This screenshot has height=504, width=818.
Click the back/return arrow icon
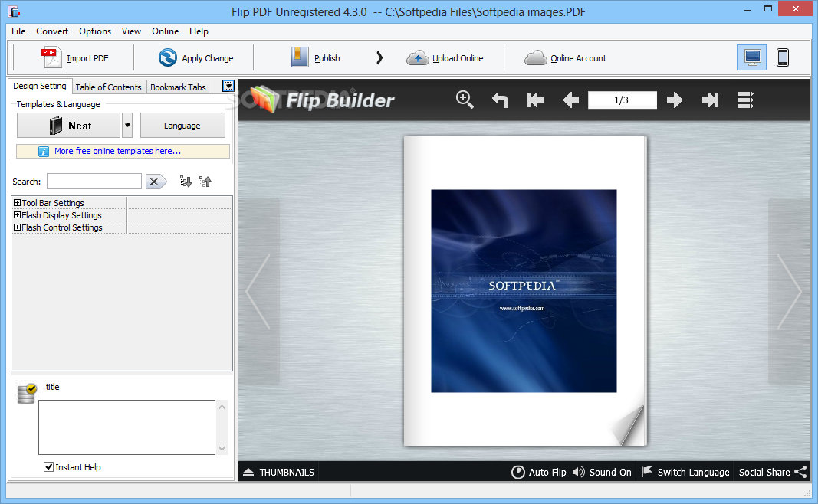(x=501, y=100)
